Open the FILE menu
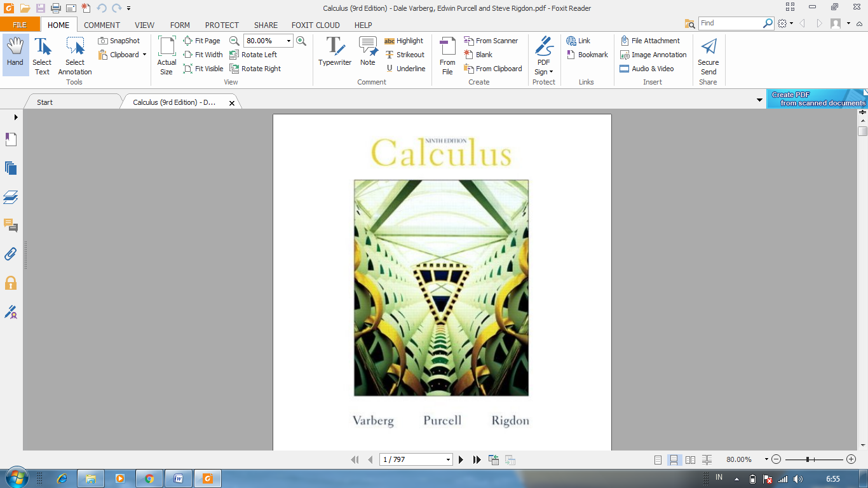Viewport: 868px width, 488px height. [x=20, y=25]
